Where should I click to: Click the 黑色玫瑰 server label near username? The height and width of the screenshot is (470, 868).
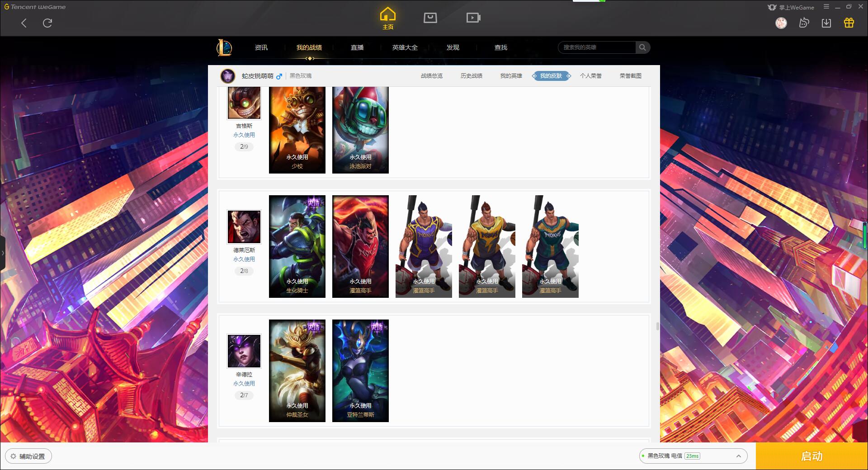click(x=301, y=76)
